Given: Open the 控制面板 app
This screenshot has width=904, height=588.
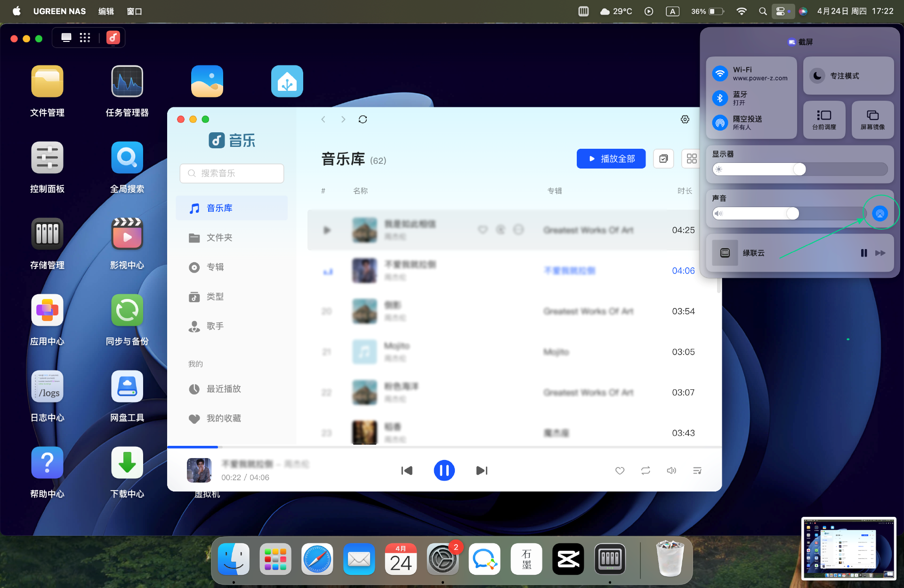Looking at the screenshot, I should point(47,158).
